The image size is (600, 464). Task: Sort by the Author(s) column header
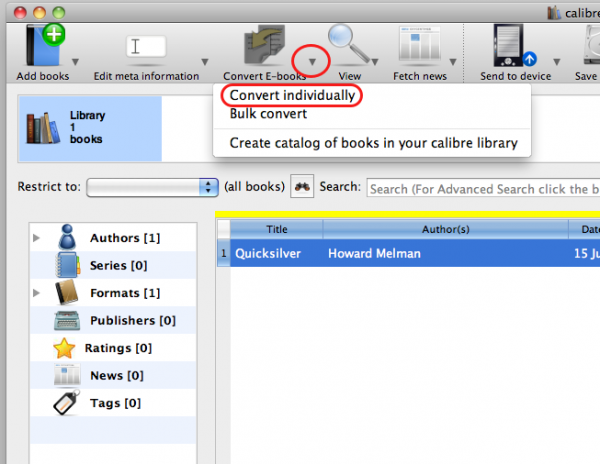pyautogui.click(x=445, y=229)
